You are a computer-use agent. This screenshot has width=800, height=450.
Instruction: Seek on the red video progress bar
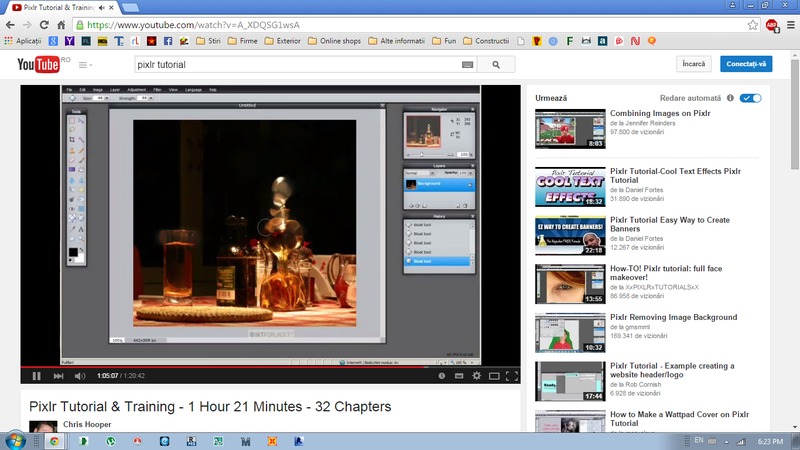(270, 366)
